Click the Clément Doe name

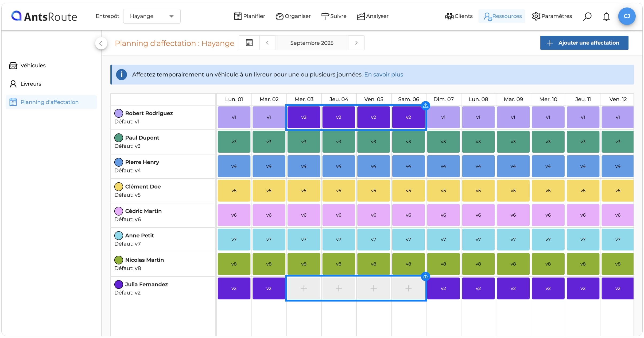(x=143, y=187)
